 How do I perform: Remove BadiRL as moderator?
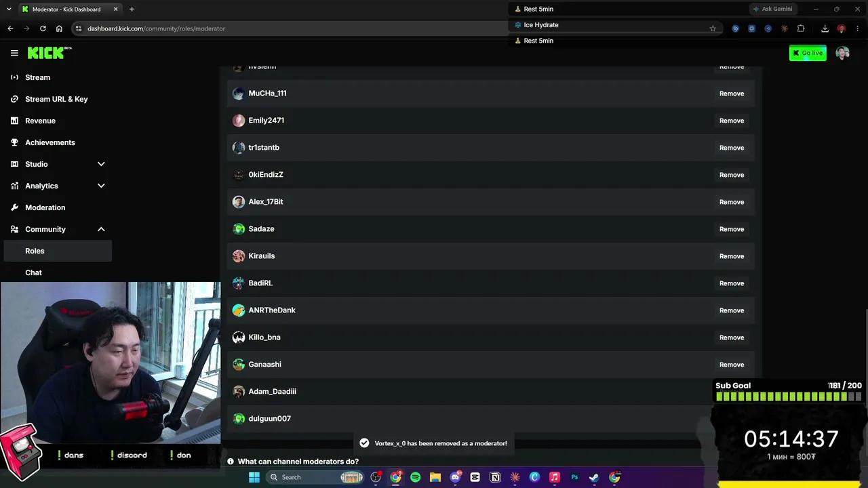[732, 283]
